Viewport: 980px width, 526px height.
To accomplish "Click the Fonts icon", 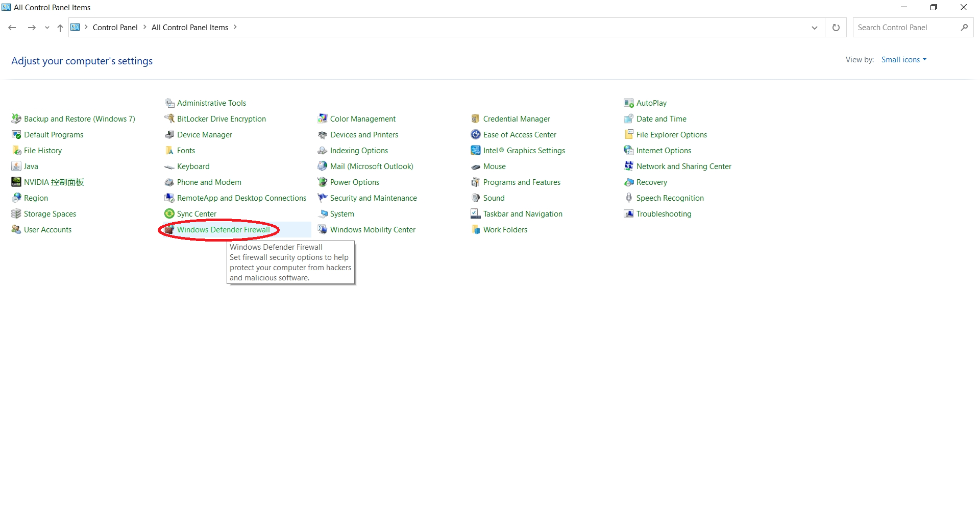I will point(169,151).
